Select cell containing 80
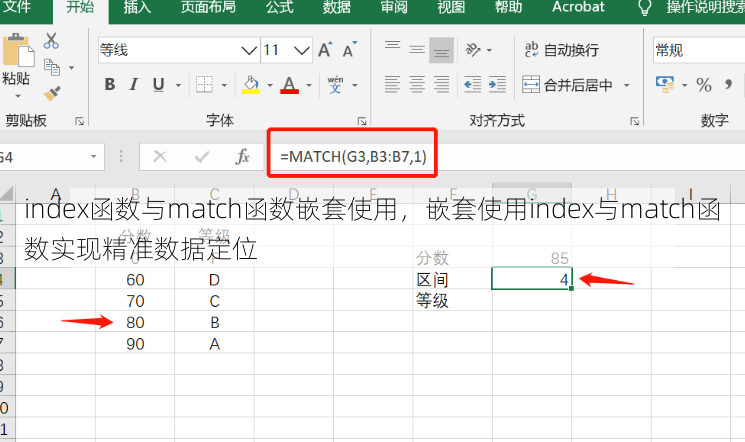The width and height of the screenshot is (745, 442). (x=135, y=323)
